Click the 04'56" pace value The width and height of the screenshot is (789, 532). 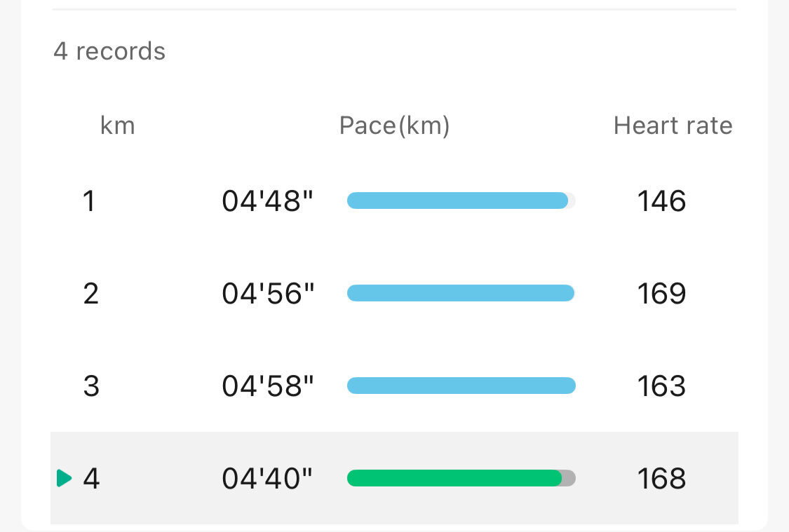268,294
